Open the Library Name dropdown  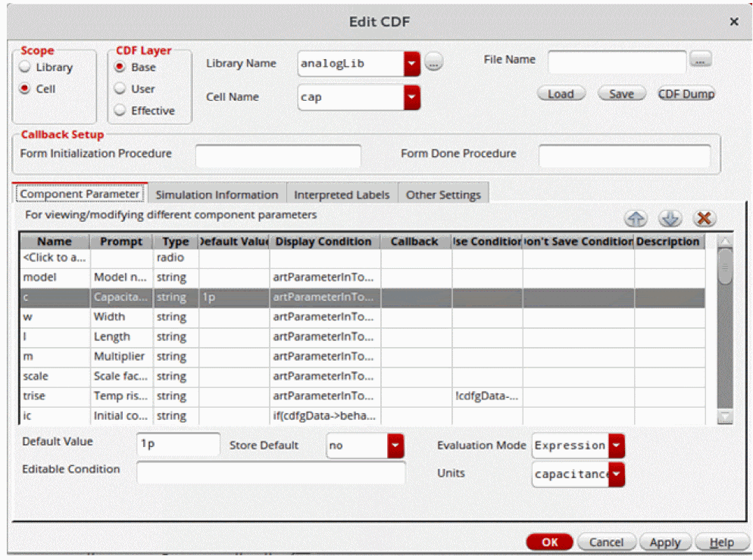[x=411, y=64]
